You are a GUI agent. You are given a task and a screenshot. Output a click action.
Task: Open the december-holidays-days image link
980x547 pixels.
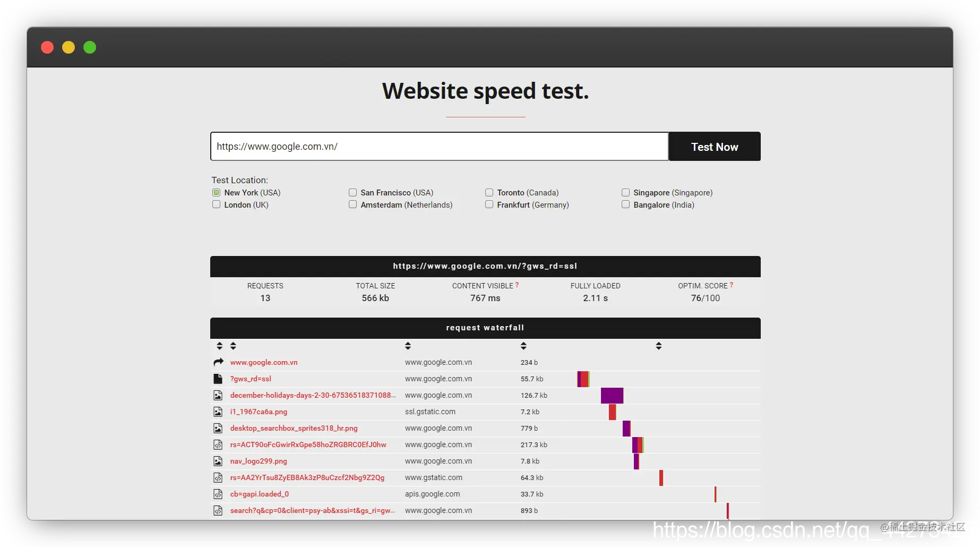click(x=313, y=395)
